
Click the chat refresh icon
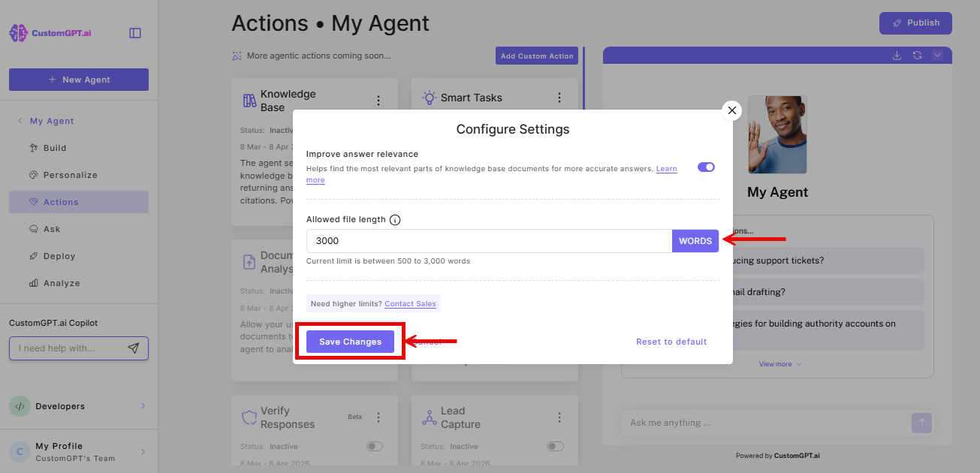[x=916, y=55]
